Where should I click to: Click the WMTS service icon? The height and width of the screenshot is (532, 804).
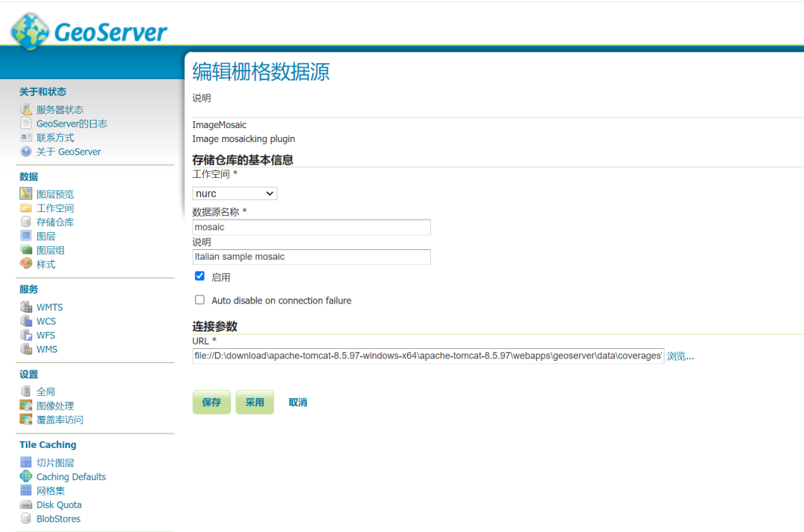coord(26,307)
